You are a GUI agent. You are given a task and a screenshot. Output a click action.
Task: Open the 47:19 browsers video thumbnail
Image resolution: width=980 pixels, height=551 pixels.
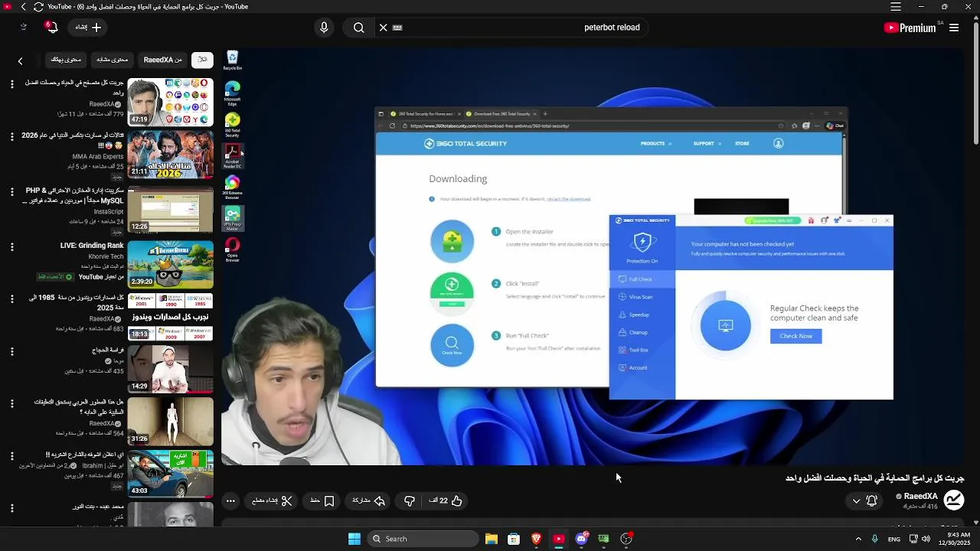coord(170,102)
